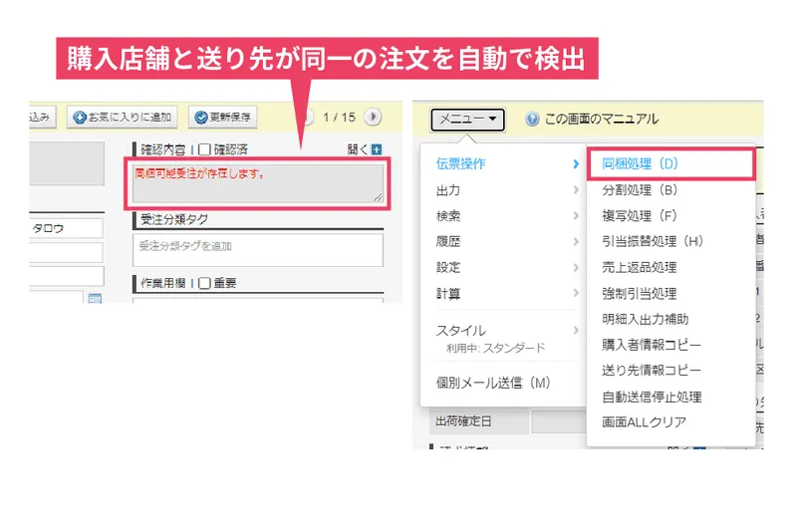Open the メニュー dropdown button
The image size is (797, 532).
tap(467, 120)
